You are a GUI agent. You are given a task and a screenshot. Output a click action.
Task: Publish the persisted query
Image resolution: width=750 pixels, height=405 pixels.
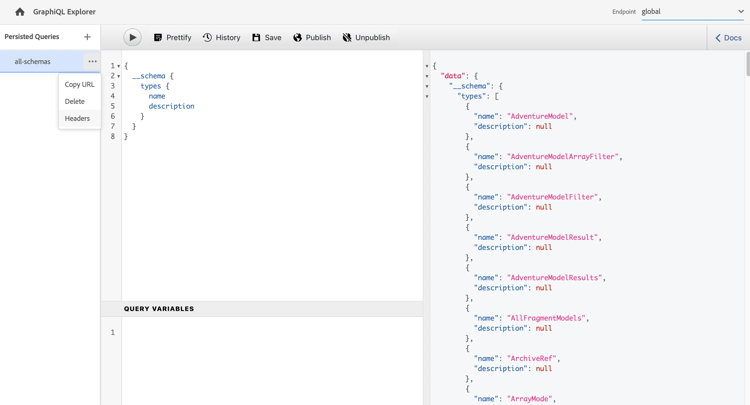(x=311, y=37)
